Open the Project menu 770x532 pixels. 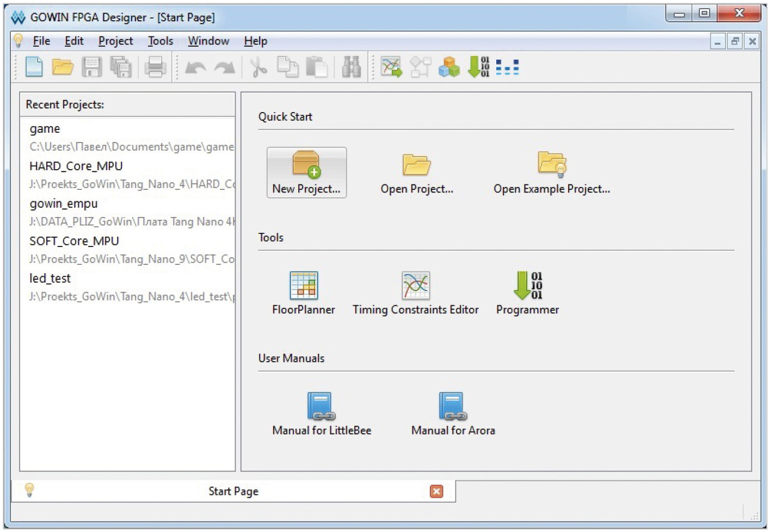coord(115,41)
